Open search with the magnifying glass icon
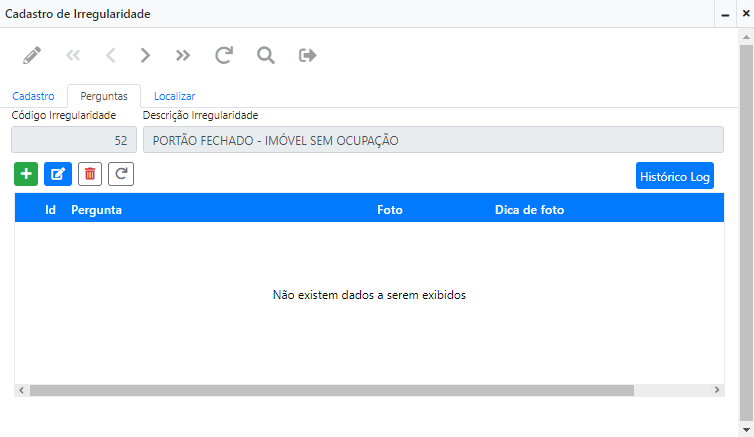Image resolution: width=754 pixels, height=437 pixels. (266, 55)
